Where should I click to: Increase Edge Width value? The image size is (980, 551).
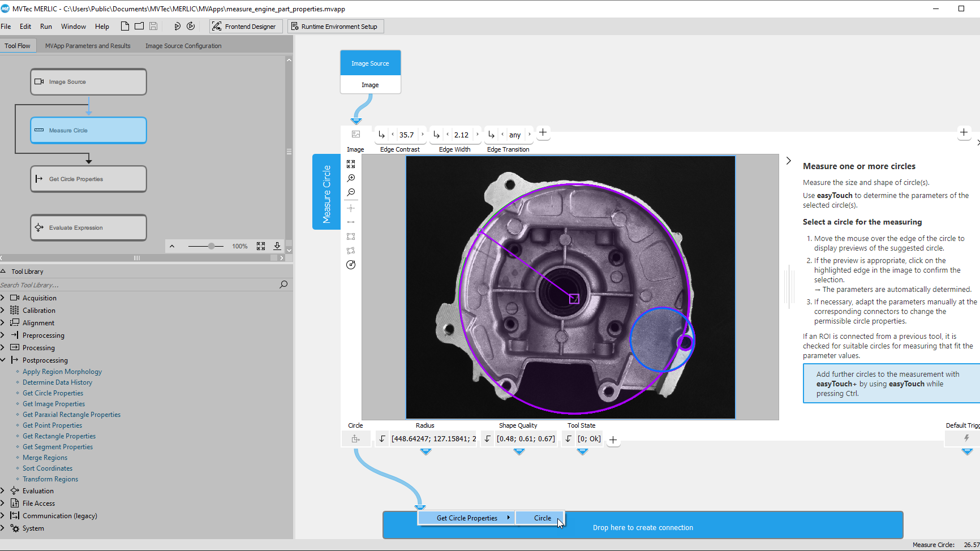(x=477, y=135)
